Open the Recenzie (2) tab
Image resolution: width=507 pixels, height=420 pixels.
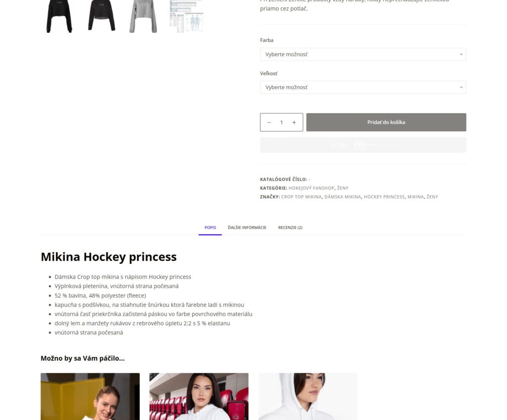(x=290, y=228)
